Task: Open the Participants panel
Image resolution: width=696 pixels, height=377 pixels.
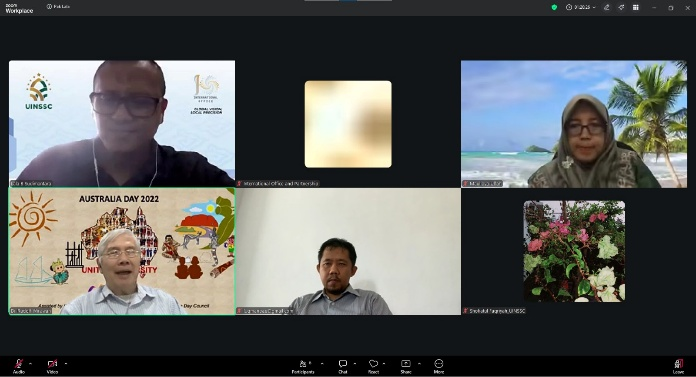Action: (303, 366)
